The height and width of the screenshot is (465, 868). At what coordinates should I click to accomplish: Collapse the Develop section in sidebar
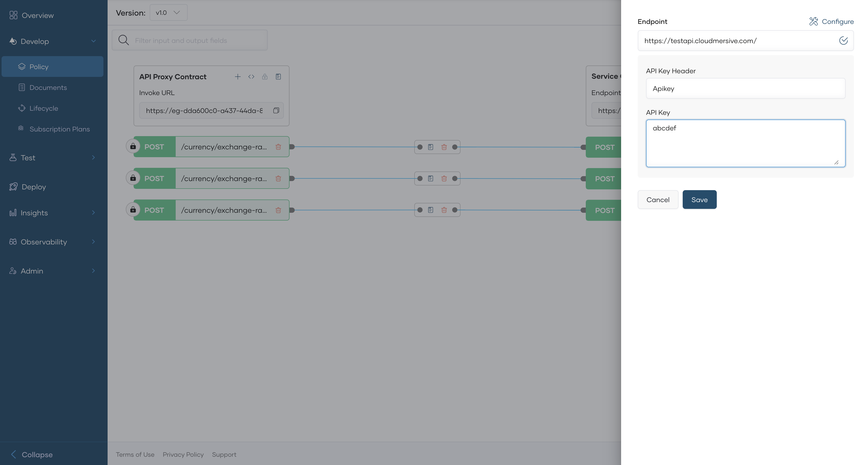tap(94, 41)
